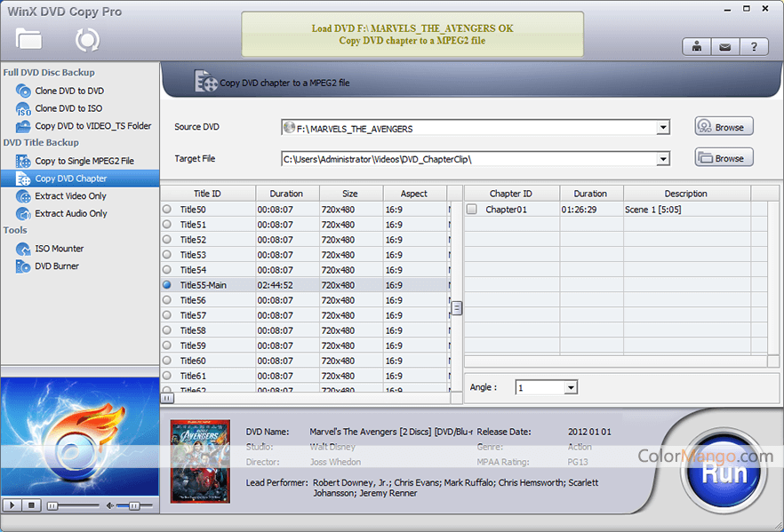Open the Angle dropdown
Image resolution: width=784 pixels, height=532 pixels.
tap(571, 388)
